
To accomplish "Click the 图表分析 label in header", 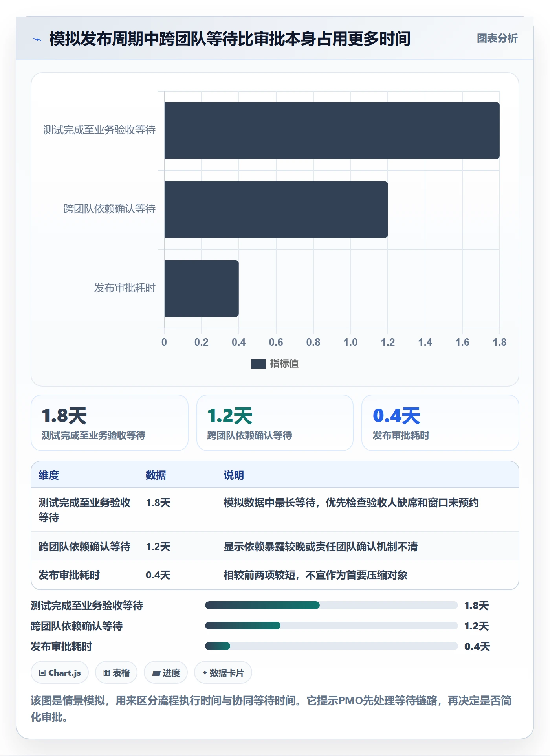I will click(x=497, y=39).
